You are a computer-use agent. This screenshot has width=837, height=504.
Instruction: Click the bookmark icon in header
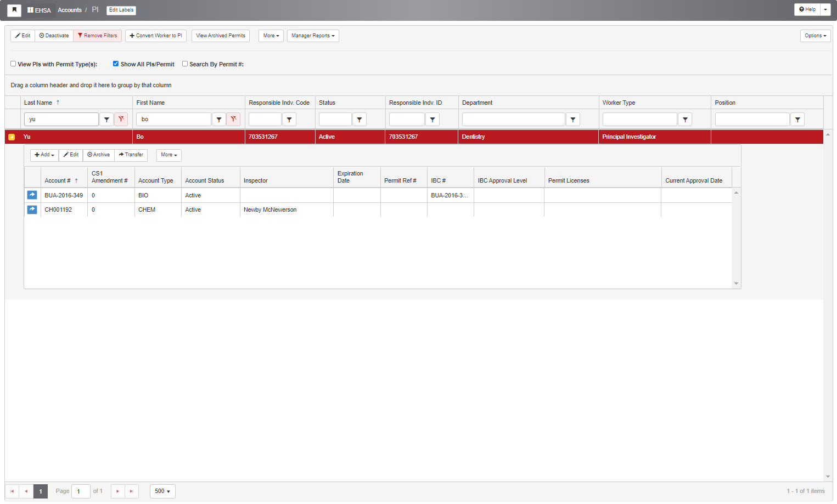click(x=14, y=10)
